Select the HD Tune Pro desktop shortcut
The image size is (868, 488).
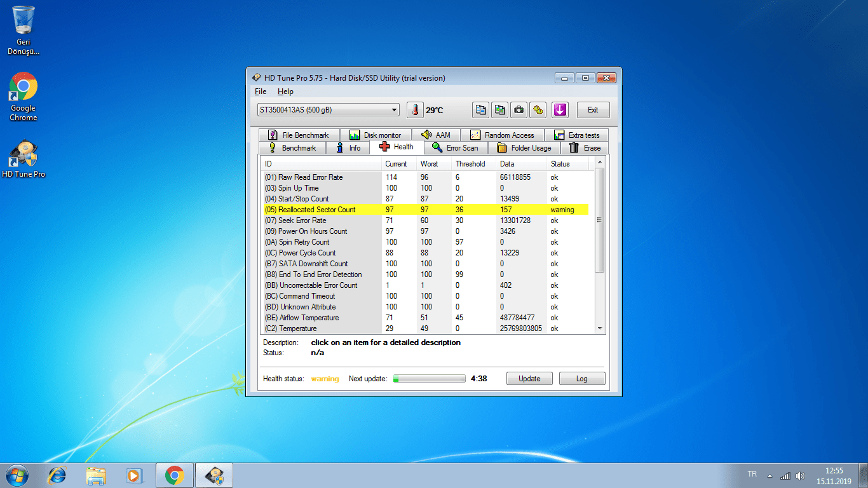click(x=24, y=159)
